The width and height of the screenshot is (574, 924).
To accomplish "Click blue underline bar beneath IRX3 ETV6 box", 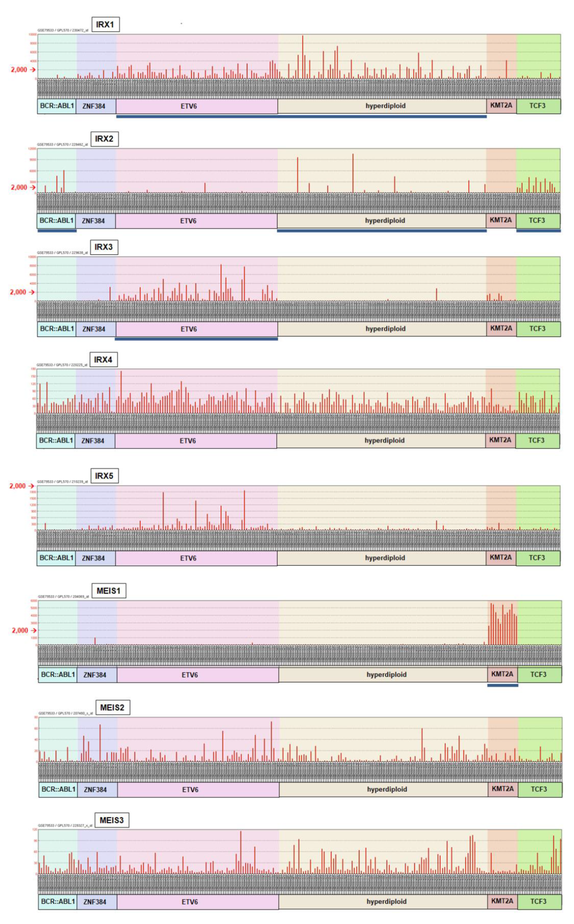I will click(196, 339).
